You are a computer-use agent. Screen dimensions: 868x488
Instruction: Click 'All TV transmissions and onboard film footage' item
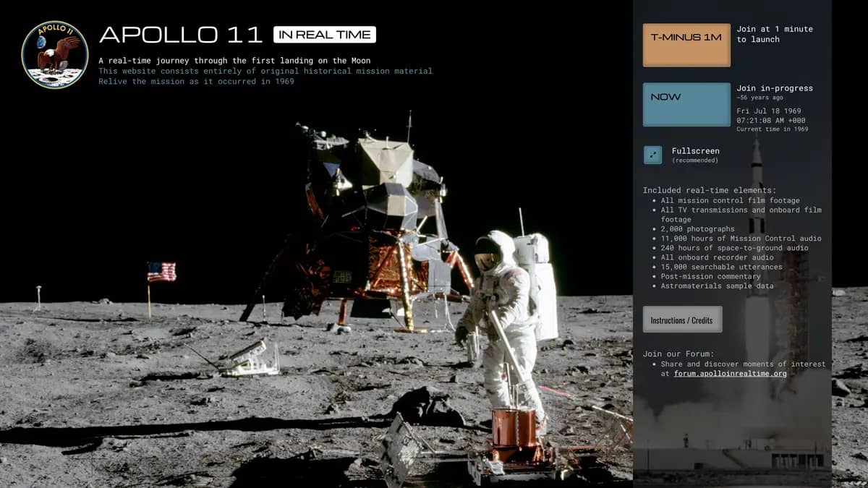[741, 215]
